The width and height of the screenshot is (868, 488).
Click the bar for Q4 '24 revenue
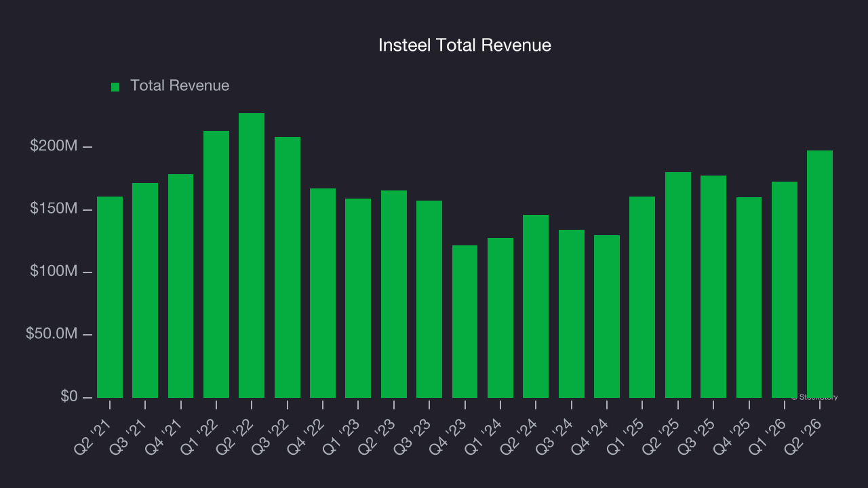point(607,317)
